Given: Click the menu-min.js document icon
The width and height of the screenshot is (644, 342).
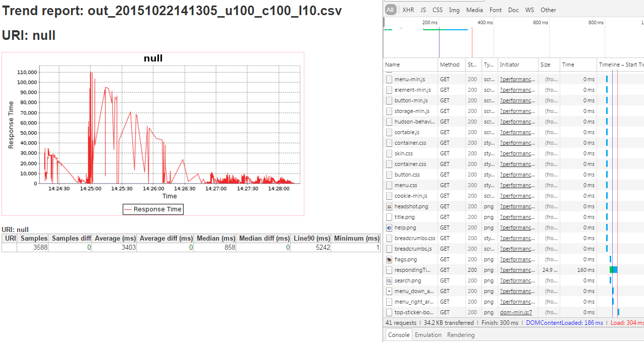Looking at the screenshot, I should (x=389, y=79).
